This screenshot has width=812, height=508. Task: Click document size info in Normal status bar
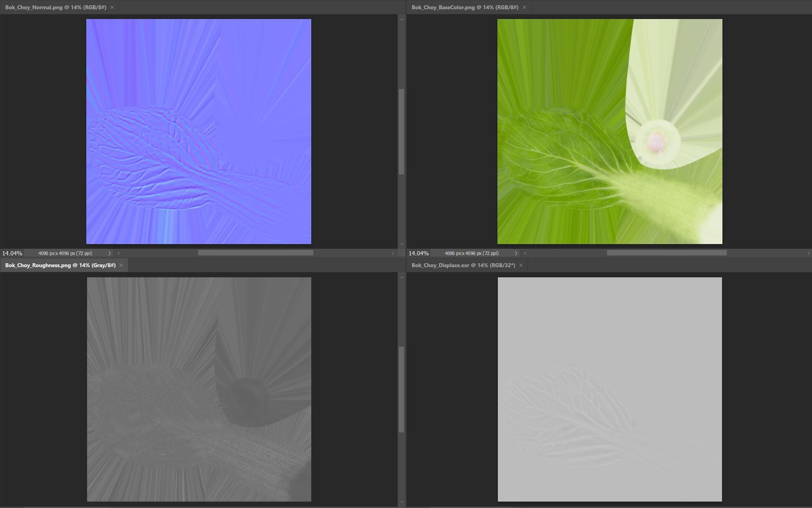(x=65, y=253)
